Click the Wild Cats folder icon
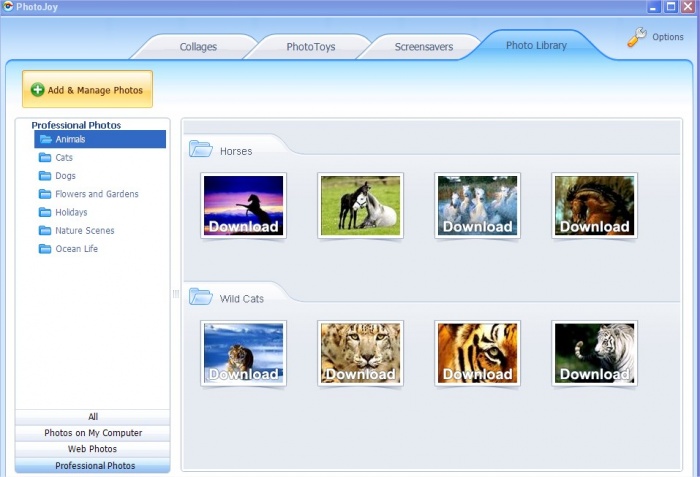Screen dimensions: 700x477 click(200, 297)
